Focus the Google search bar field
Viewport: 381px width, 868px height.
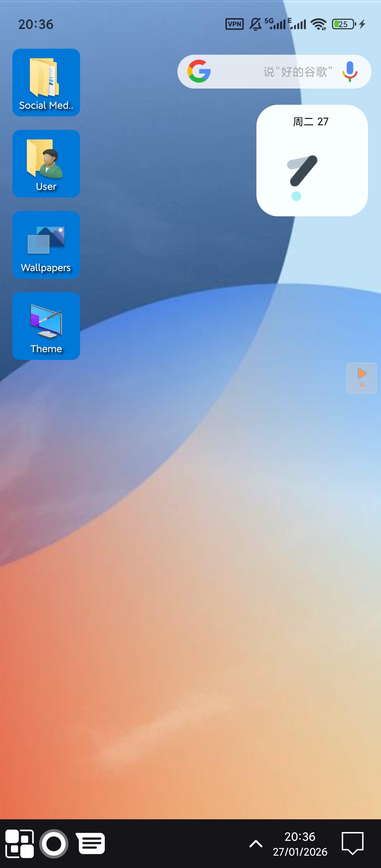click(x=274, y=72)
